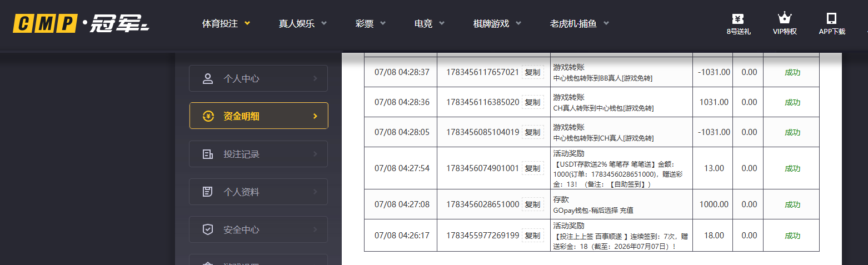Image resolution: width=868 pixels, height=265 pixels.
Task: Copy order number 1783455977269199
Action: pyautogui.click(x=532, y=236)
